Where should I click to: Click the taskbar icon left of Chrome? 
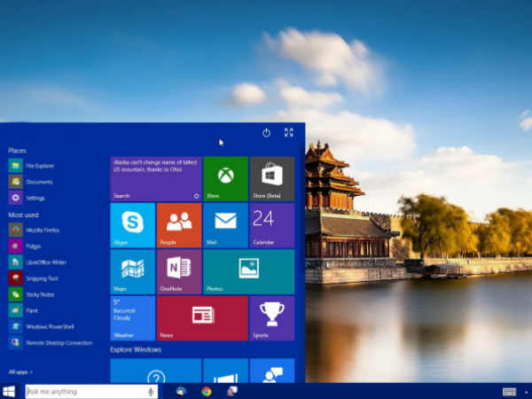pyautogui.click(x=181, y=392)
